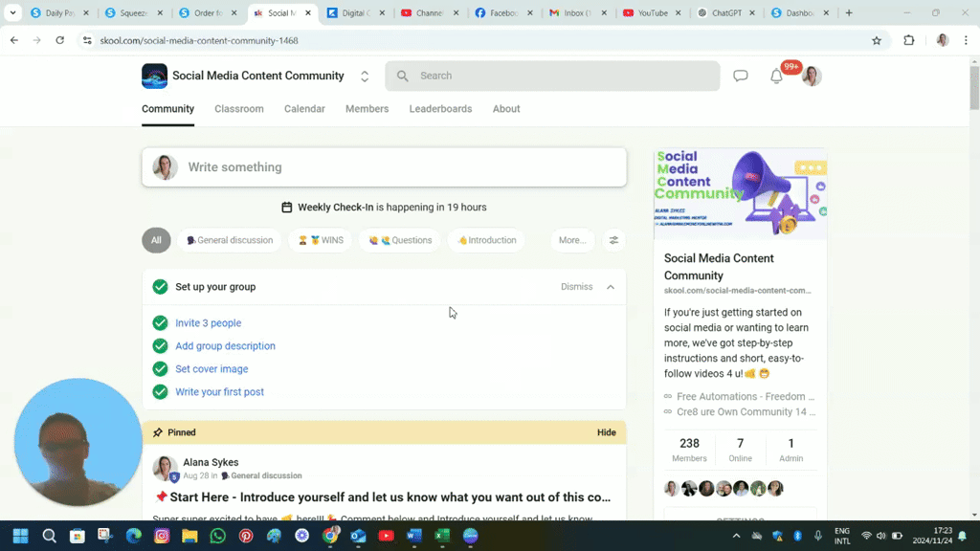Open the Invite 3 people link
The image size is (980, 551).
pyautogui.click(x=208, y=323)
